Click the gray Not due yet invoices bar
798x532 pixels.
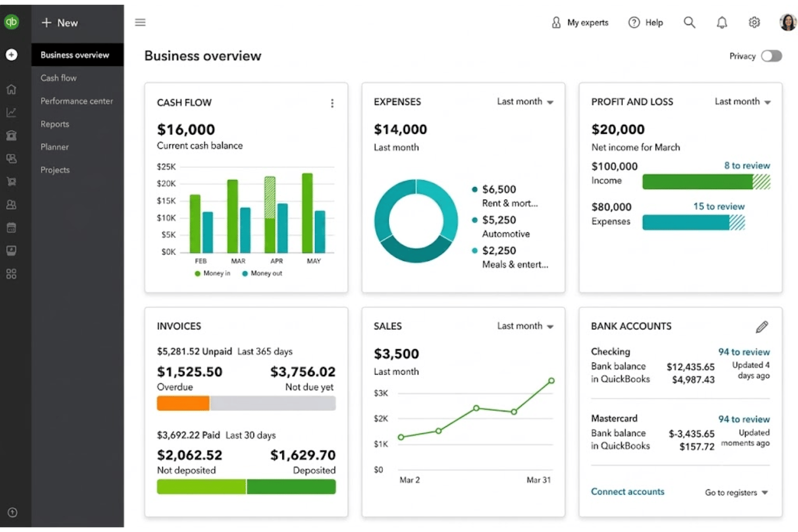(273, 403)
